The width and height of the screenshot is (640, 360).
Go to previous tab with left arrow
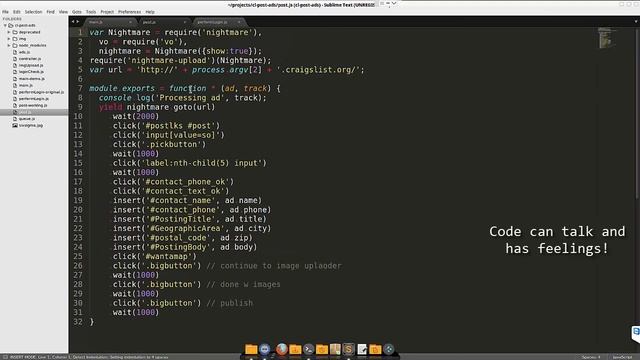pyautogui.click(x=73, y=22)
